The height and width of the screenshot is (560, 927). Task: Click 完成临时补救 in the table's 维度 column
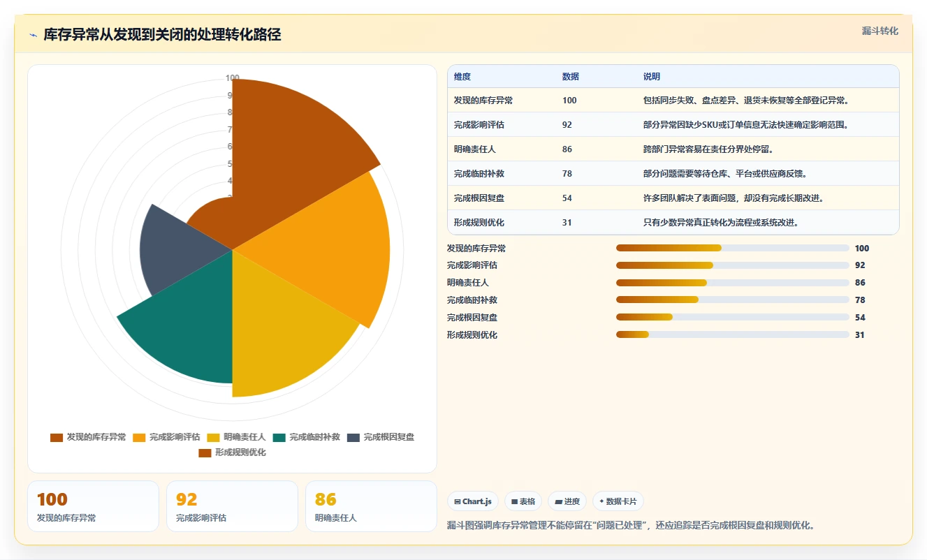(x=479, y=174)
